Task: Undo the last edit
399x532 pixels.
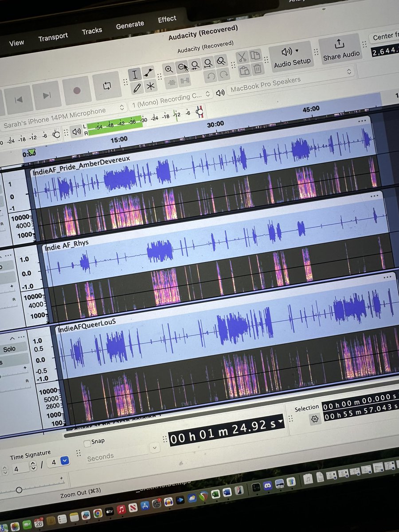Action: pyautogui.click(x=211, y=76)
